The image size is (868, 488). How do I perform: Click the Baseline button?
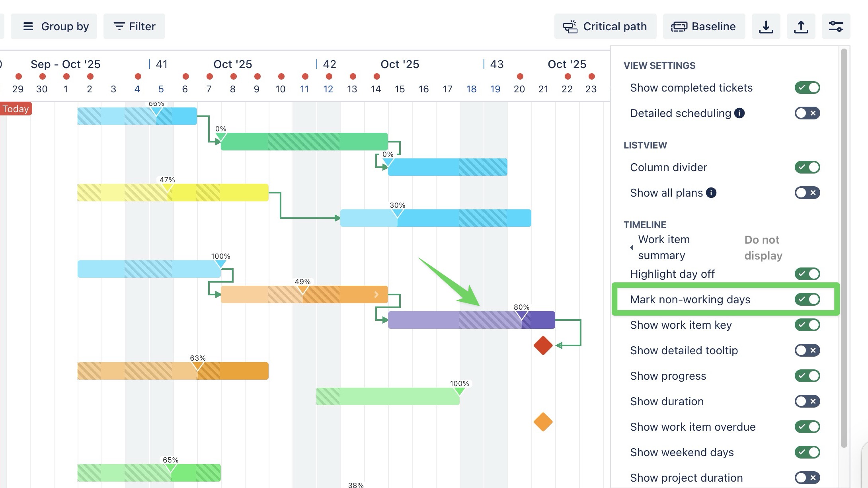coord(704,27)
